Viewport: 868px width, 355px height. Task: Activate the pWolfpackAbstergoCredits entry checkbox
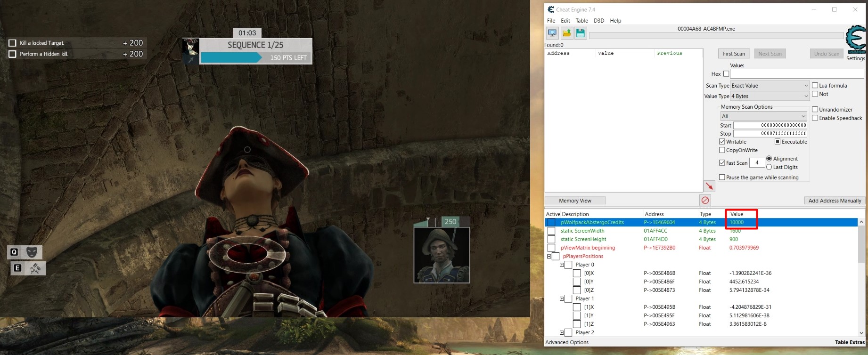551,222
